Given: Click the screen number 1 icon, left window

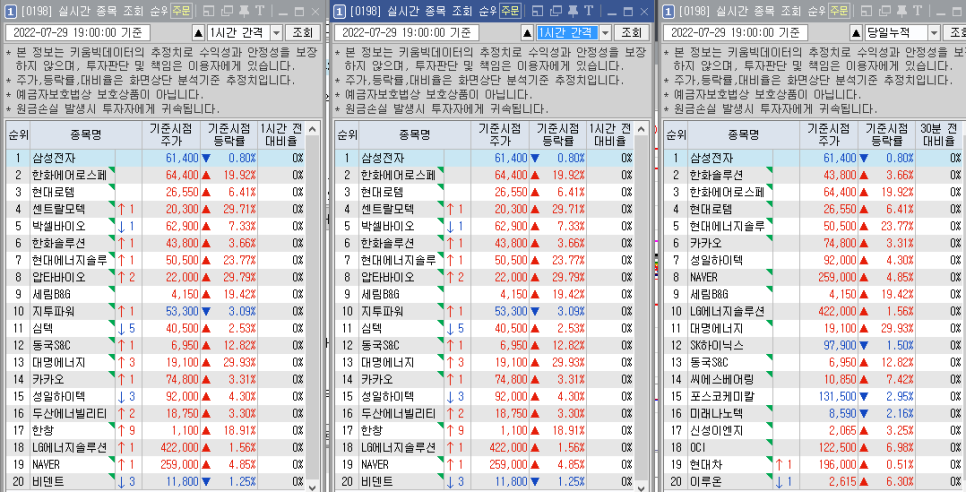Looking at the screenshot, I should click(x=11, y=11).
